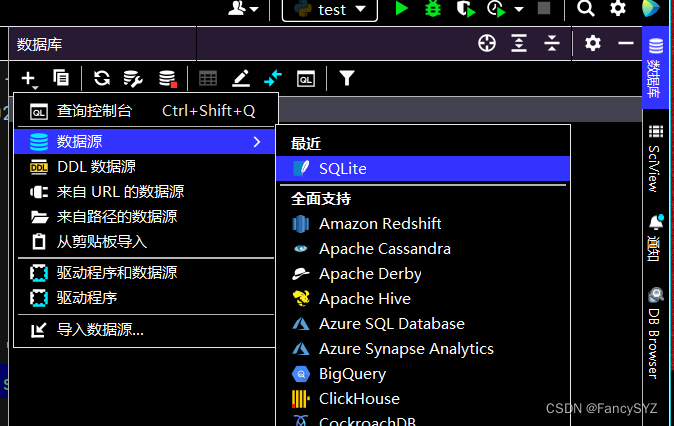Select 查询控制台 menu item
The width and height of the screenshot is (674, 426).
point(144,111)
